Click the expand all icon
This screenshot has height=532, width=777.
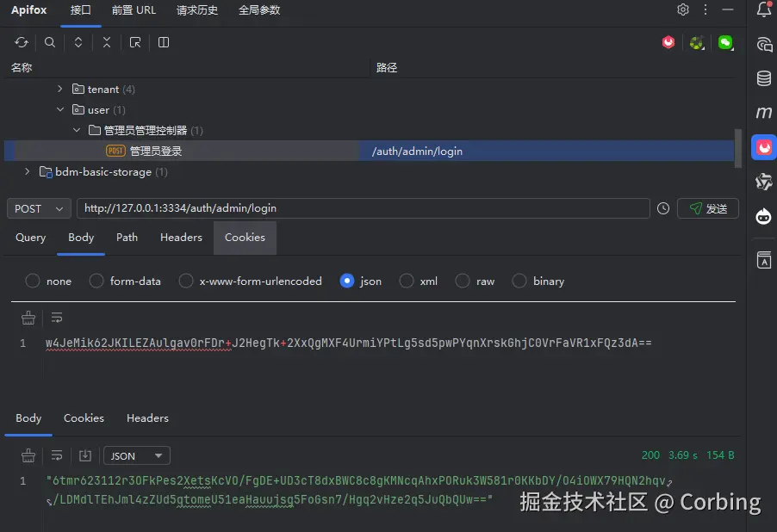pos(78,42)
